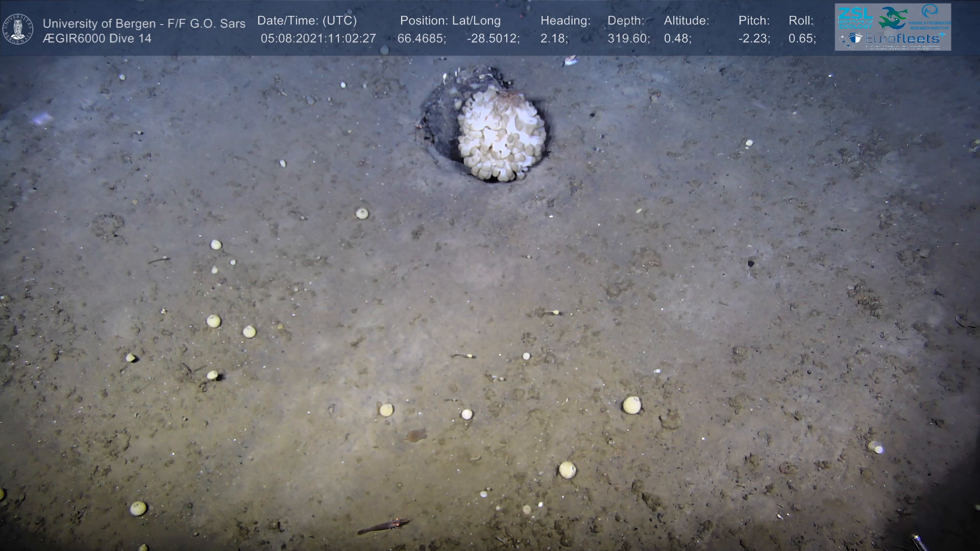Screen dimensions: 980x551
Task: Click the large white sponge in the seafloor pit
Action: pos(501,136)
